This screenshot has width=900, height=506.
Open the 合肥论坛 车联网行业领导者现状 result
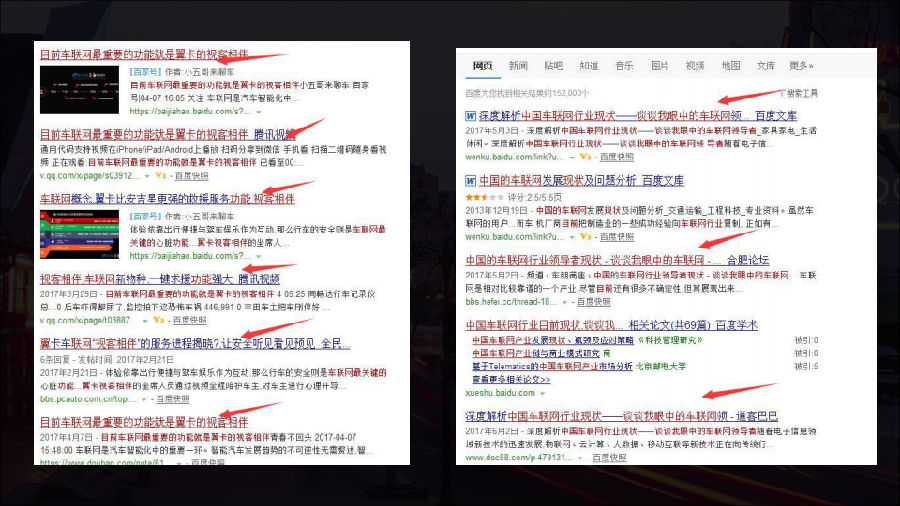pyautogui.click(x=617, y=260)
